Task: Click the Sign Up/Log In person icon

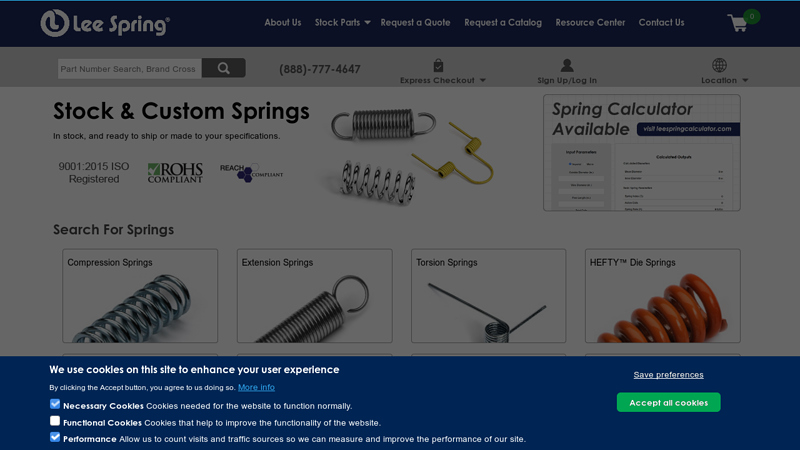Action: pos(567,65)
